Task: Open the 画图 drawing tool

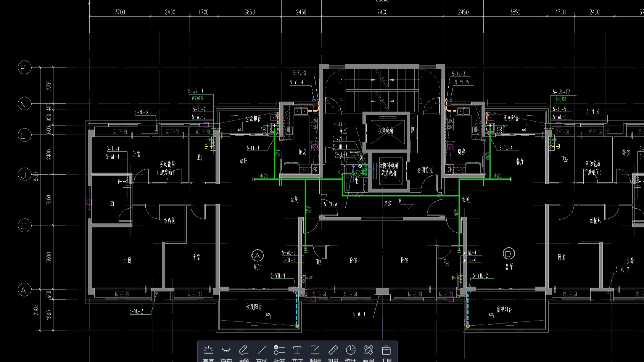Action: [x=369, y=352]
